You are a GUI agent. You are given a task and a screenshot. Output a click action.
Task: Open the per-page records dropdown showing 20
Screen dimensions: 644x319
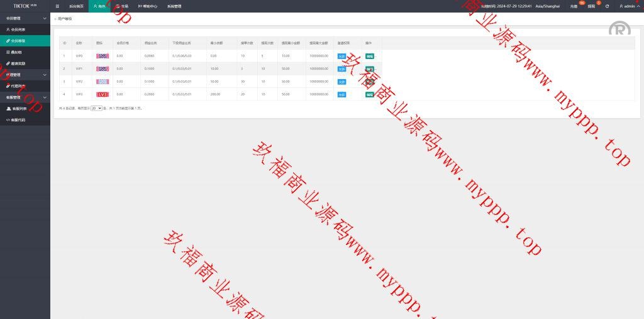pos(96,108)
